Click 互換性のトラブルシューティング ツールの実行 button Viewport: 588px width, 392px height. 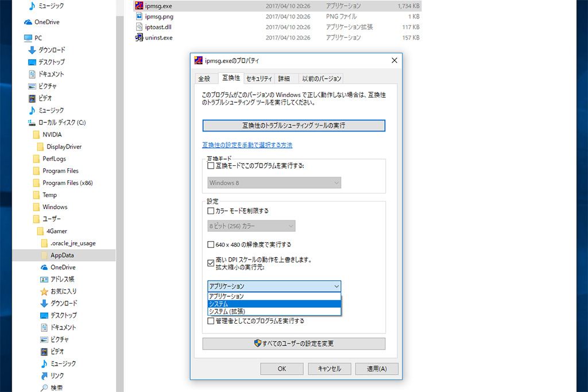293,125
